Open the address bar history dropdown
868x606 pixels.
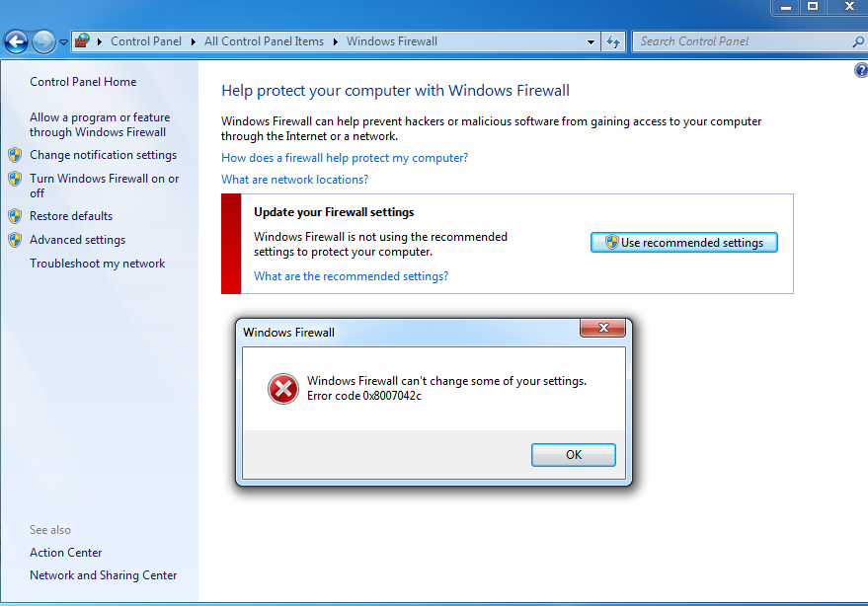coord(591,42)
